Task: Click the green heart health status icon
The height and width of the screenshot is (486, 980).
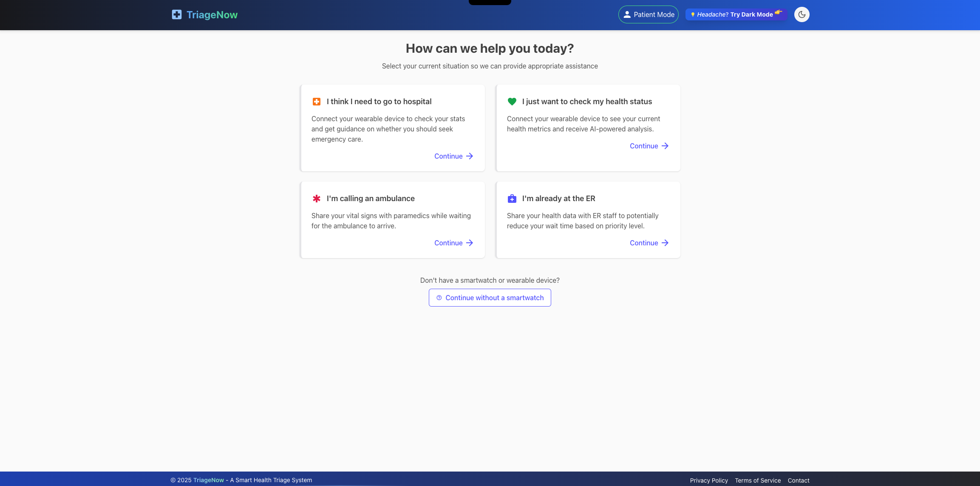Action: (512, 102)
